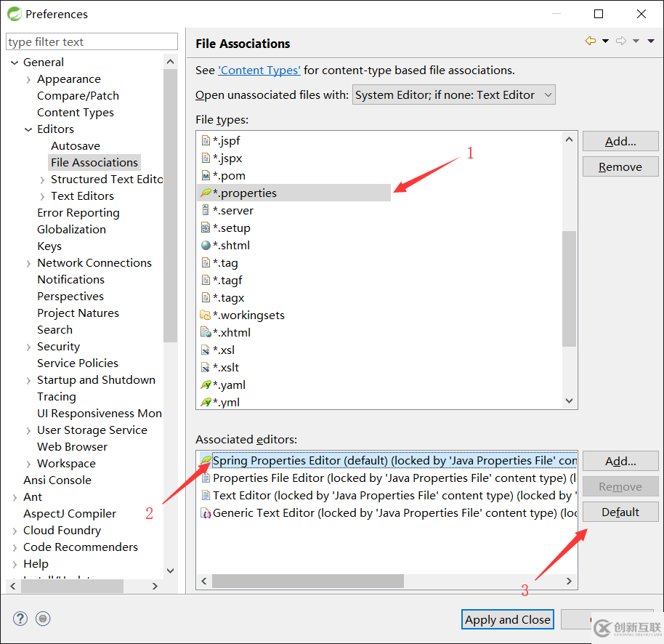Screen dimensions: 664x644
Task: Select Compare/Patch preference page
Action: (78, 96)
